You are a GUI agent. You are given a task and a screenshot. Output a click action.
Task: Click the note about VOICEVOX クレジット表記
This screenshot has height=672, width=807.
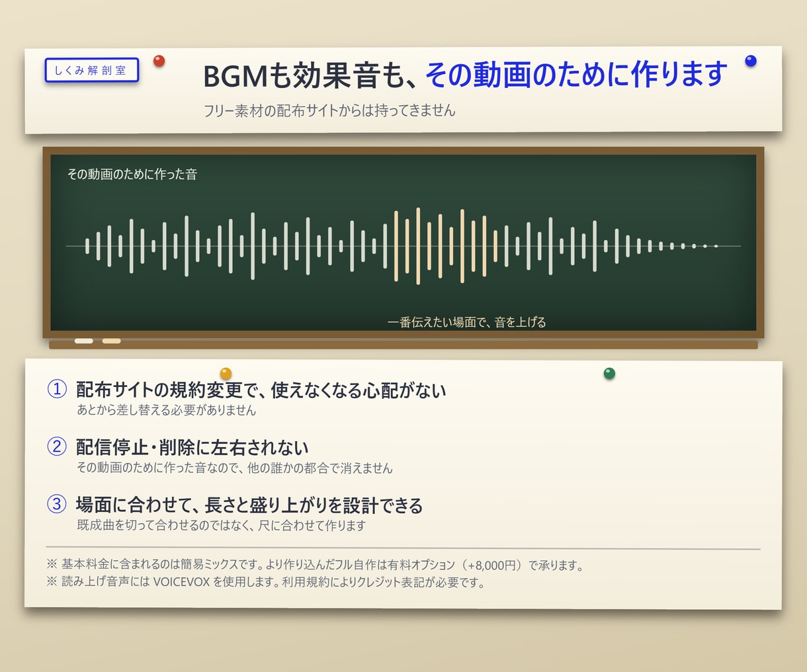pos(266,583)
